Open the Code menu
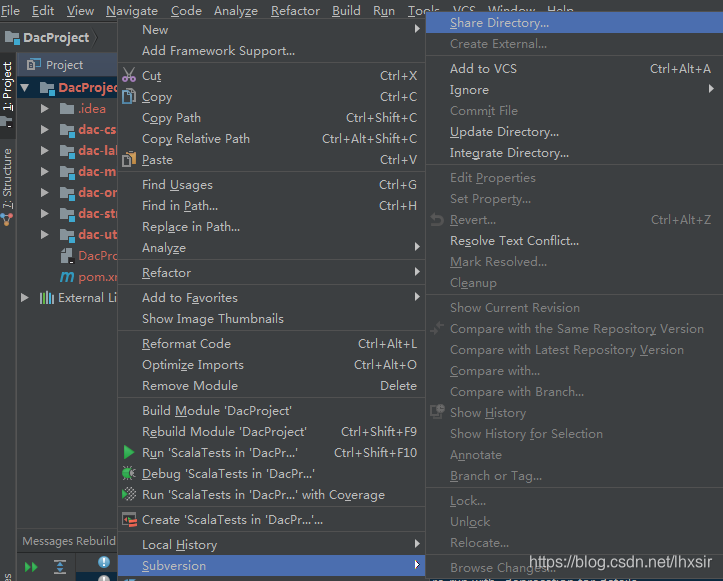Screen dimensions: 723x581 tap(186, 10)
